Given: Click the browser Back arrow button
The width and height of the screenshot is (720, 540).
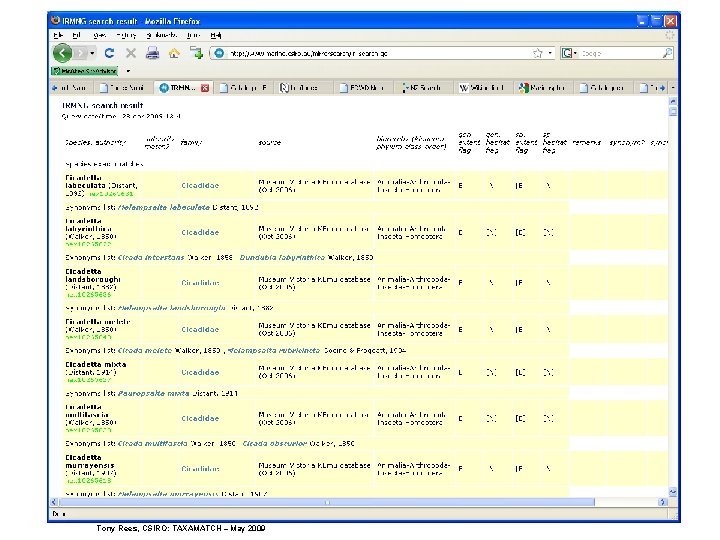Looking at the screenshot, I should pyautogui.click(x=64, y=52).
